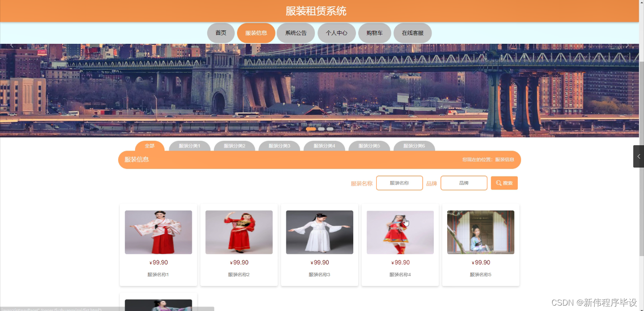Open the 服装名称4 product image
Screen dimensions: 644x311
400,232
